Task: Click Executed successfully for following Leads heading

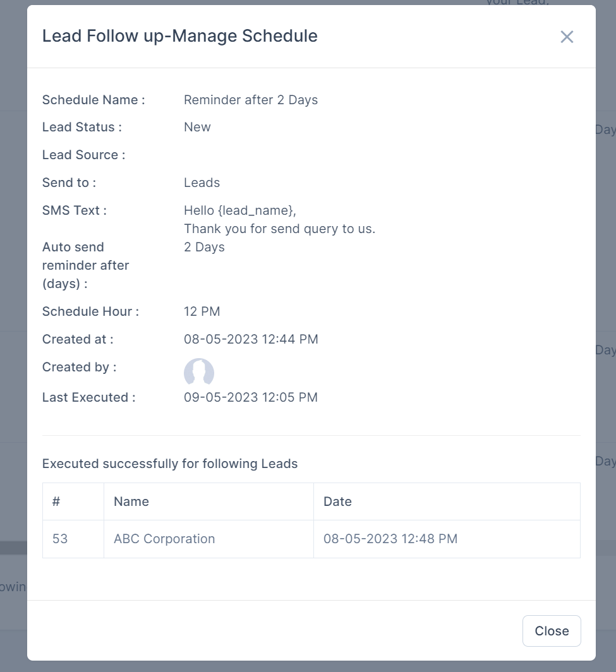Action: click(x=170, y=464)
